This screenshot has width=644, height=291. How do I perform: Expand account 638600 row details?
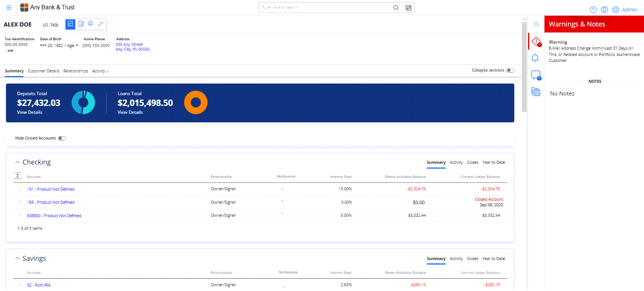20,216
